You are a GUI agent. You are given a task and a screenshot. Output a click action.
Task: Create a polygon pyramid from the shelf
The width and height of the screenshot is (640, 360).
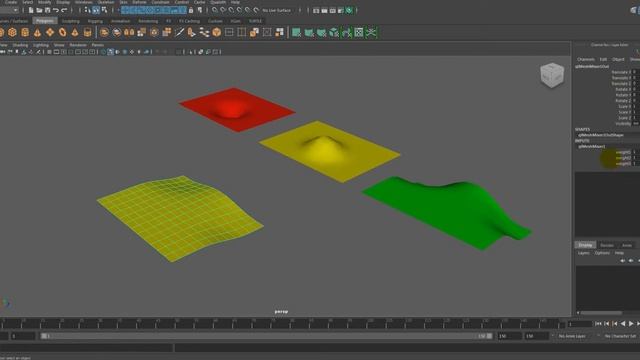(x=75, y=33)
